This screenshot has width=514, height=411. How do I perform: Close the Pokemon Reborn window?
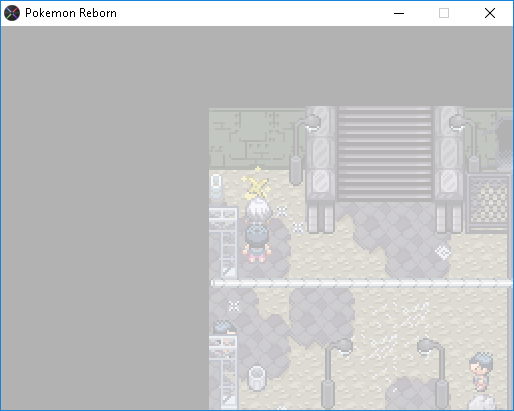(x=490, y=13)
